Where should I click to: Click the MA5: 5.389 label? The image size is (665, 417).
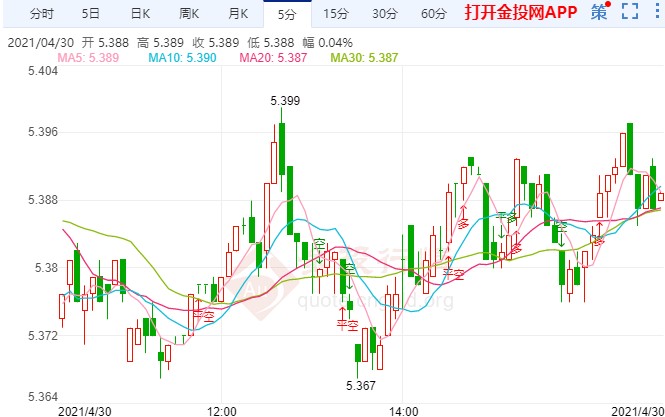click(88, 58)
